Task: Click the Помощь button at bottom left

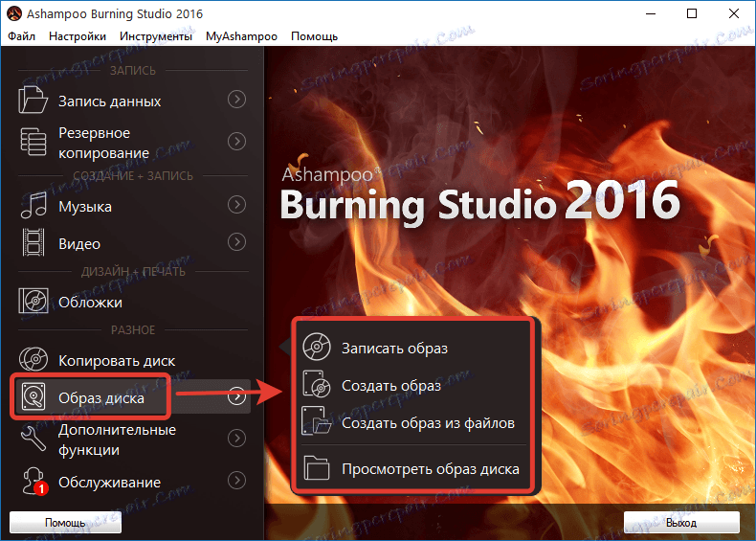Action: [65, 522]
